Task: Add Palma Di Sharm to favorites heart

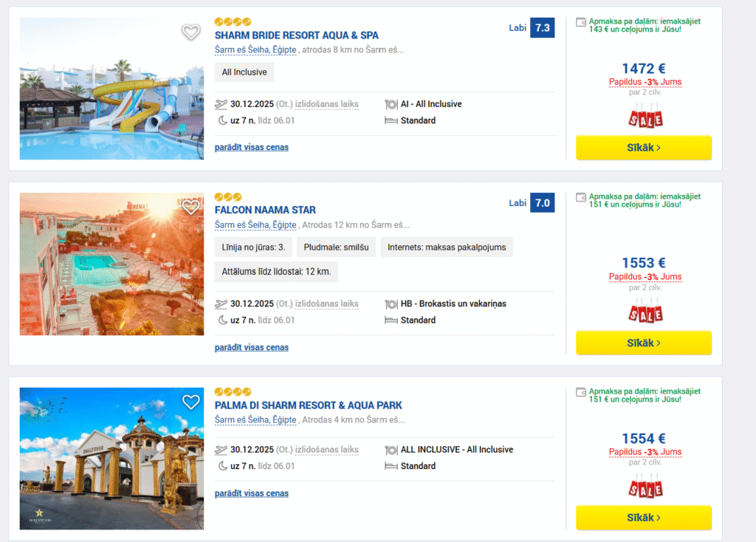Action: tap(190, 402)
